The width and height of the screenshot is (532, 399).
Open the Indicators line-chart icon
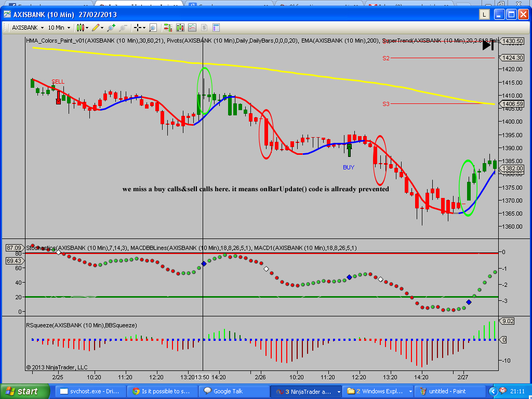[192, 28]
